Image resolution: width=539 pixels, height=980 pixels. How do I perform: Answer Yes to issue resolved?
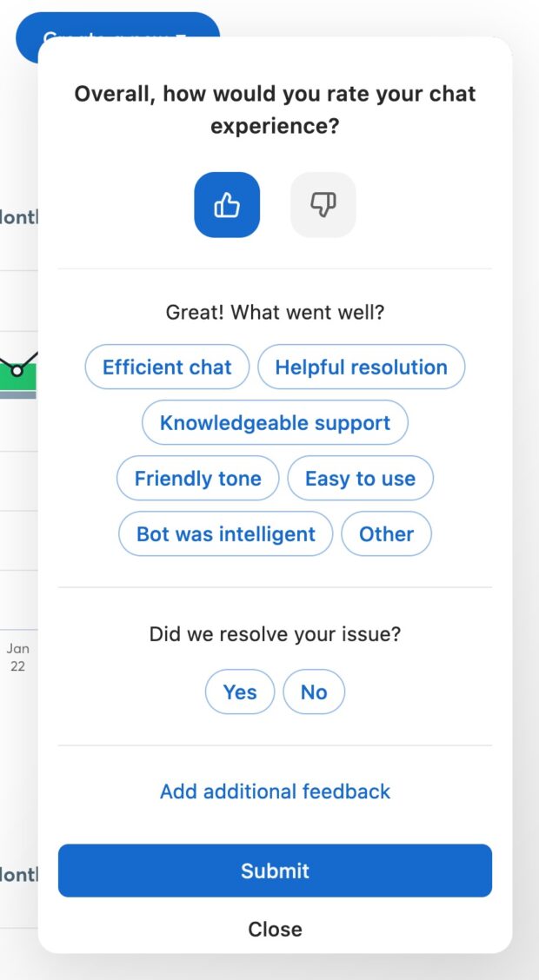pos(240,692)
